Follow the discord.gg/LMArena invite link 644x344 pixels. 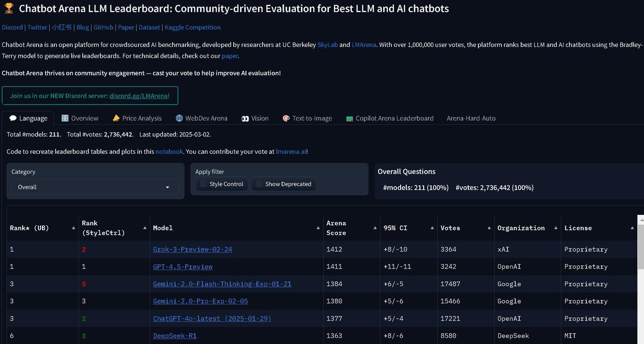(x=139, y=96)
